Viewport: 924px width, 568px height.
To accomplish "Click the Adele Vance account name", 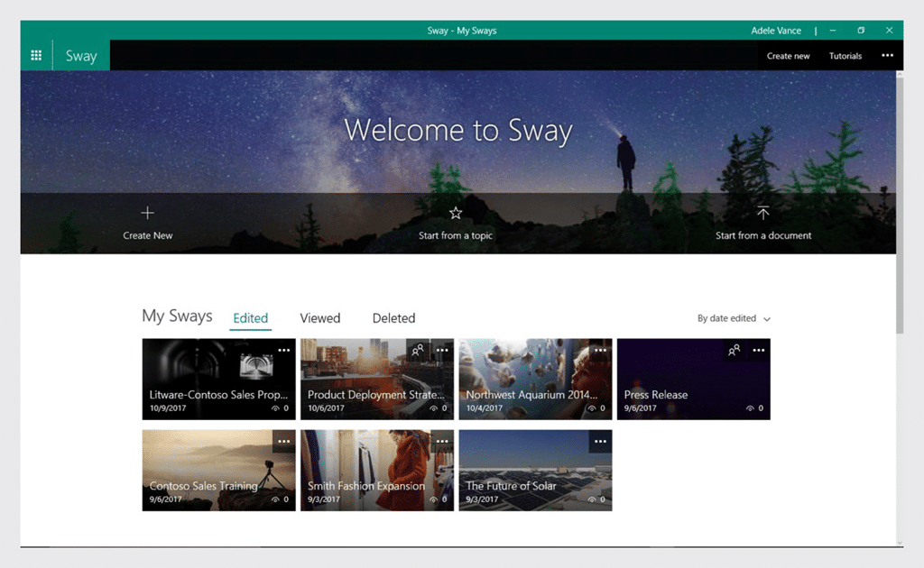I will coord(775,31).
